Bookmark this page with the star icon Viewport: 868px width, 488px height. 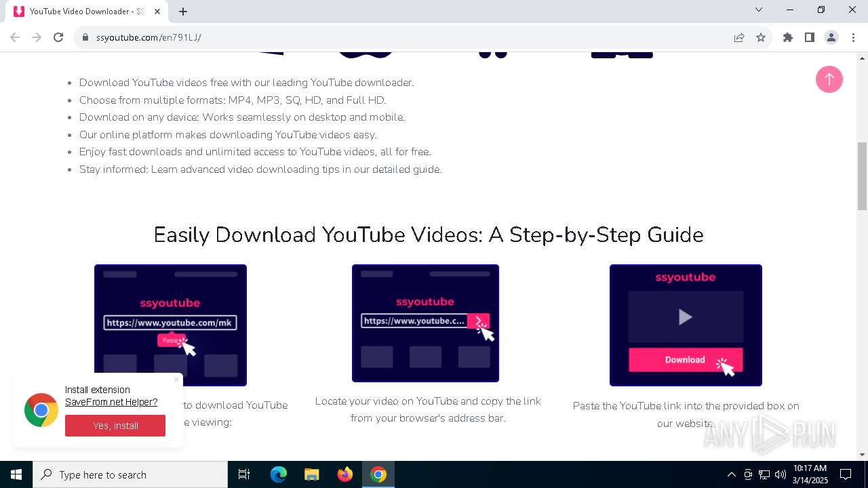[x=761, y=37]
